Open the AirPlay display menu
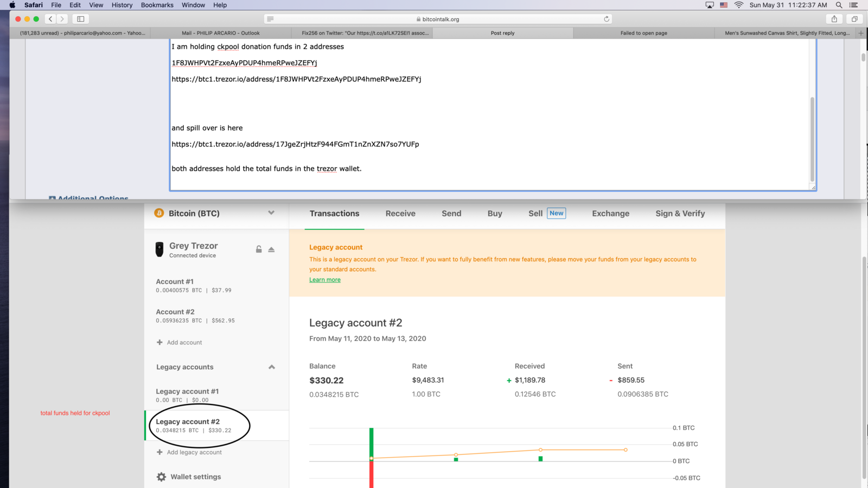The width and height of the screenshot is (868, 488). pyautogui.click(x=710, y=5)
